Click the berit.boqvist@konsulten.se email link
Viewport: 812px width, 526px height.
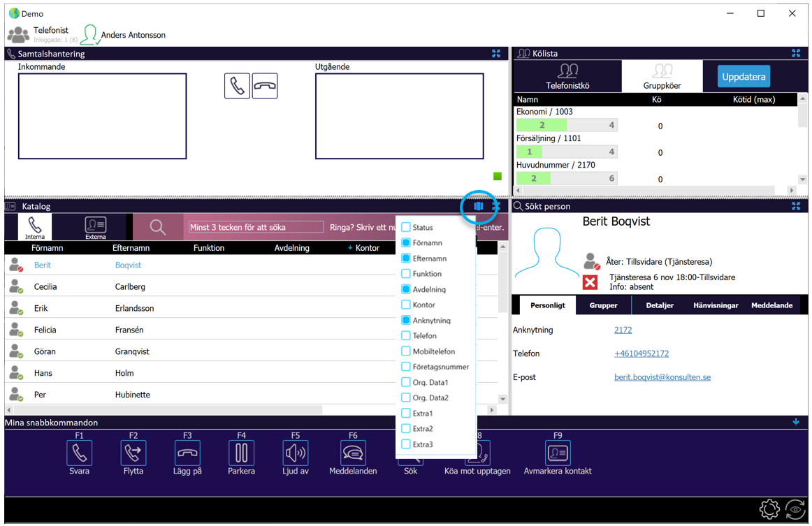(x=662, y=377)
